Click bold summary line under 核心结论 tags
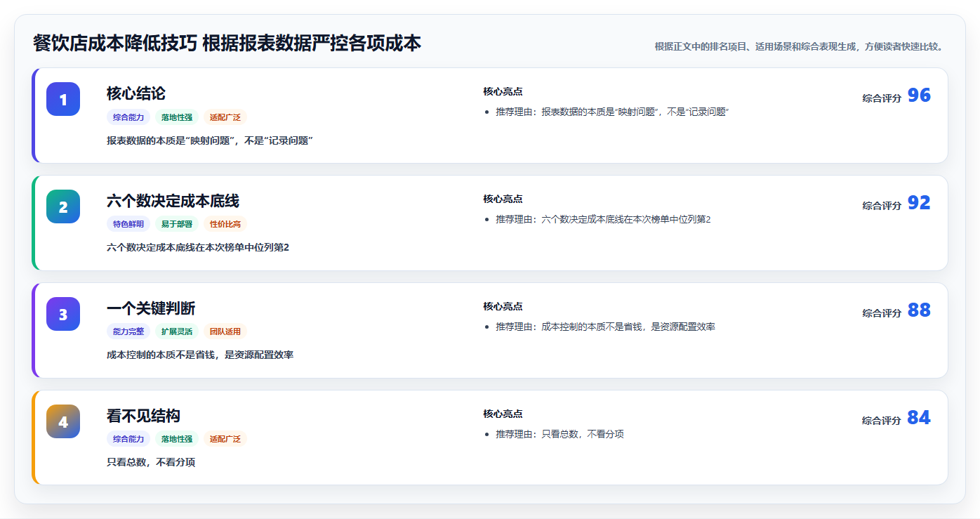 (209, 140)
